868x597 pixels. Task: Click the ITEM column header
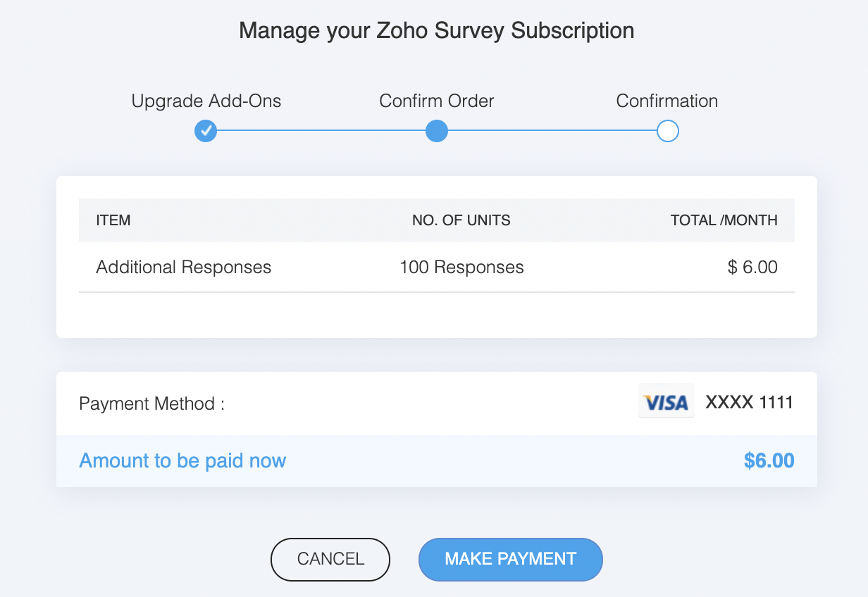click(113, 220)
